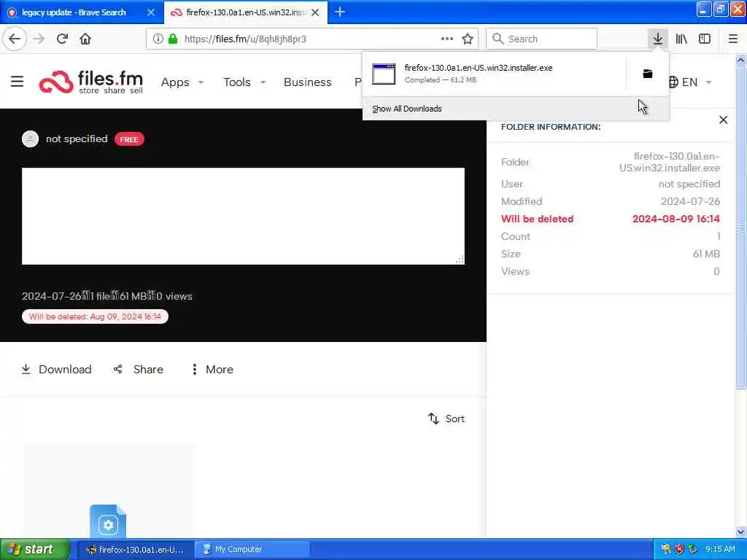Show sidebars toolbar button
Screen dimensions: 747x560
click(x=705, y=39)
